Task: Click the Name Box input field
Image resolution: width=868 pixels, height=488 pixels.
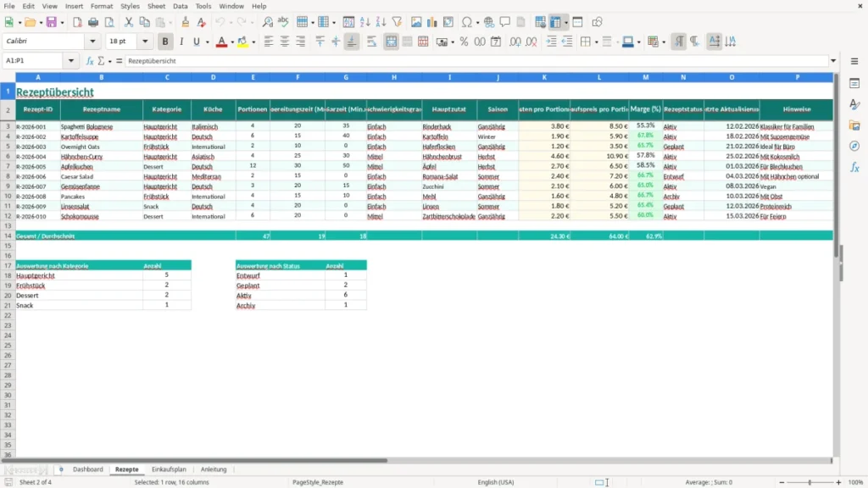Action: pyautogui.click(x=34, y=61)
